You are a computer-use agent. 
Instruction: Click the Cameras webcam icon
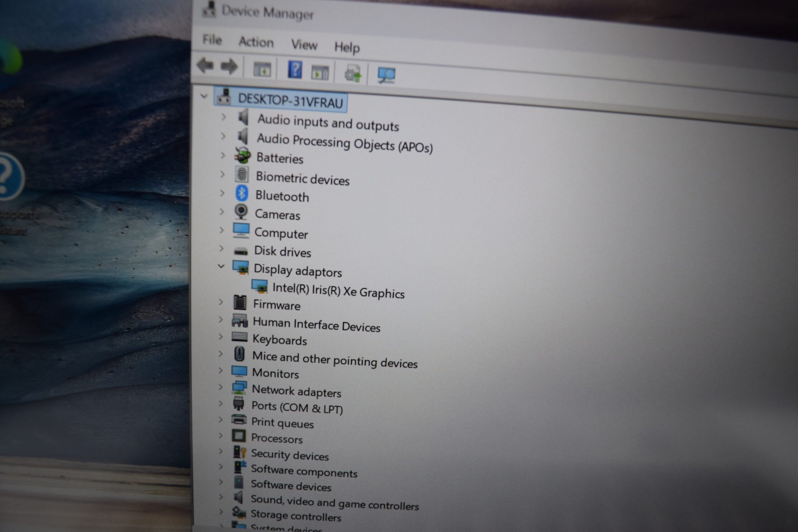[241, 212]
